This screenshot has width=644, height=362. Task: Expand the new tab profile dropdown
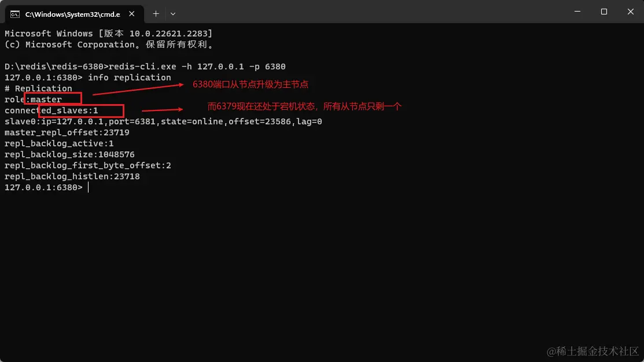click(173, 14)
